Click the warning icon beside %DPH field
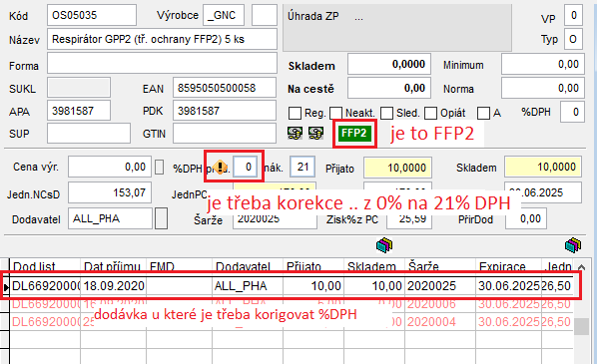Screen dimensions: 597x364 coord(220,167)
